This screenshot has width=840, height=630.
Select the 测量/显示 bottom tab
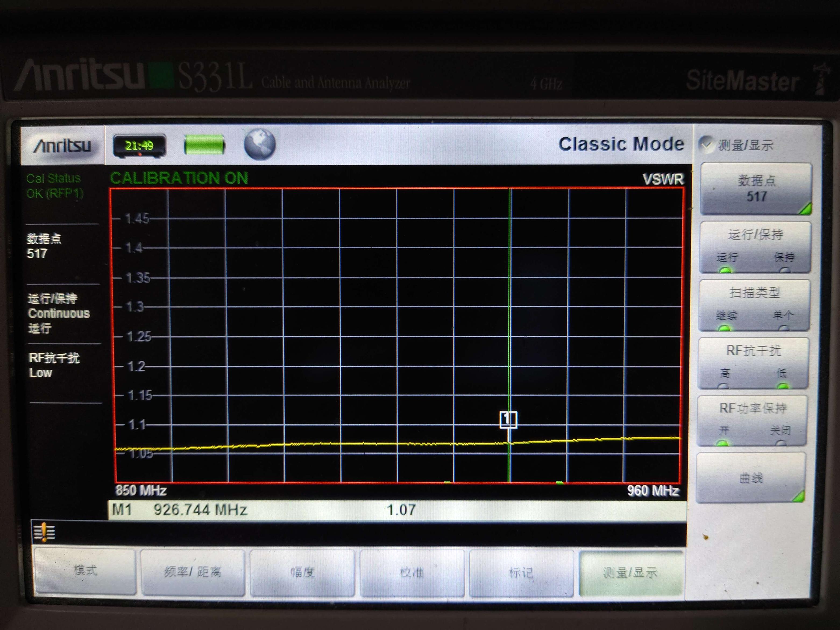pyautogui.click(x=630, y=573)
